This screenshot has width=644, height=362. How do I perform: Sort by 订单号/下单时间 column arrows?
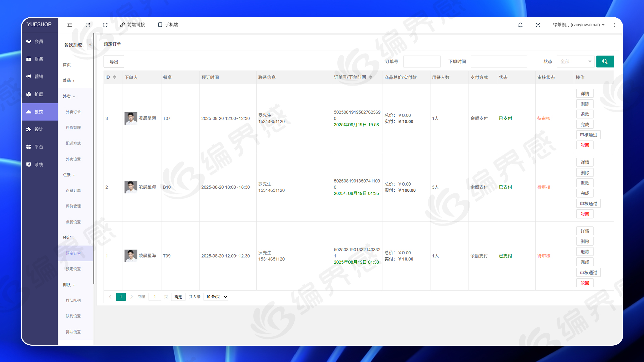coord(371,77)
